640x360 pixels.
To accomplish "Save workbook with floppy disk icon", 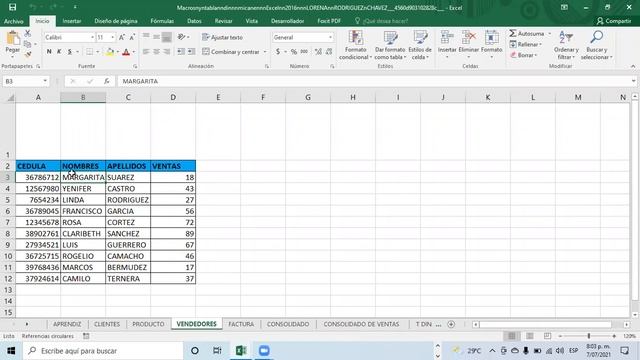I will click(x=12, y=7).
